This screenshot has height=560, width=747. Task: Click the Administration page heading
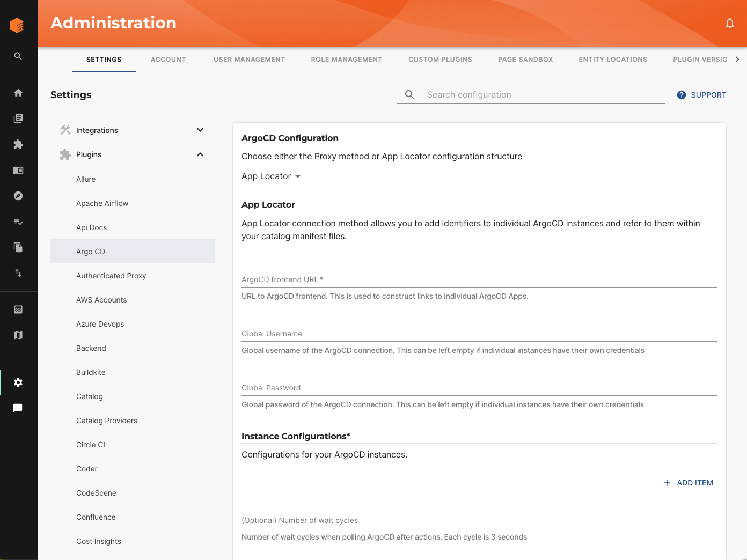pos(114,23)
